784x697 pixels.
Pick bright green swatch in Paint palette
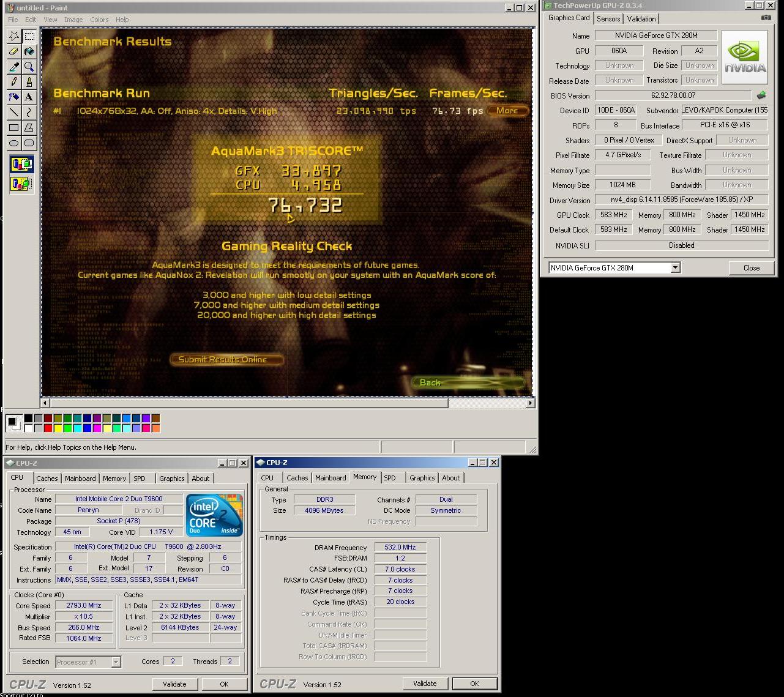pos(68,428)
